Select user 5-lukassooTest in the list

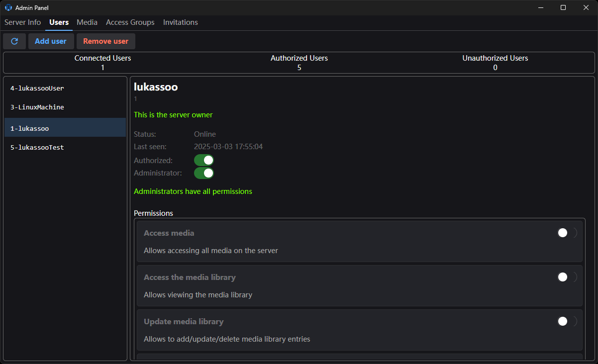click(65, 147)
